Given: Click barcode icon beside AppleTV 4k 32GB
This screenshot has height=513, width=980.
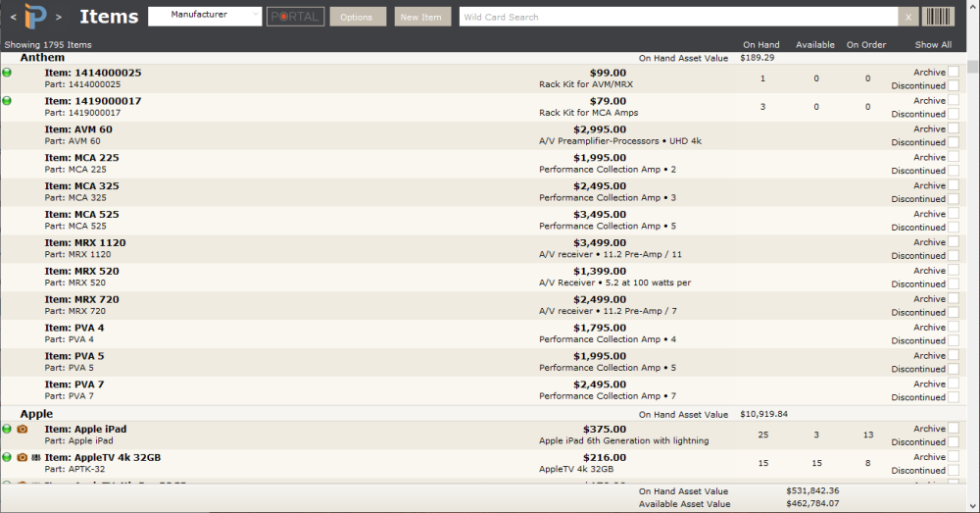Looking at the screenshot, I should point(36,457).
